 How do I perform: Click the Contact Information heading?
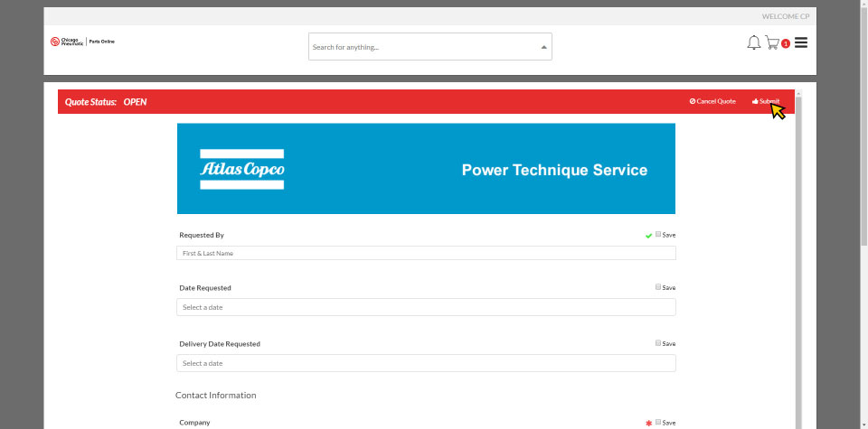216,396
